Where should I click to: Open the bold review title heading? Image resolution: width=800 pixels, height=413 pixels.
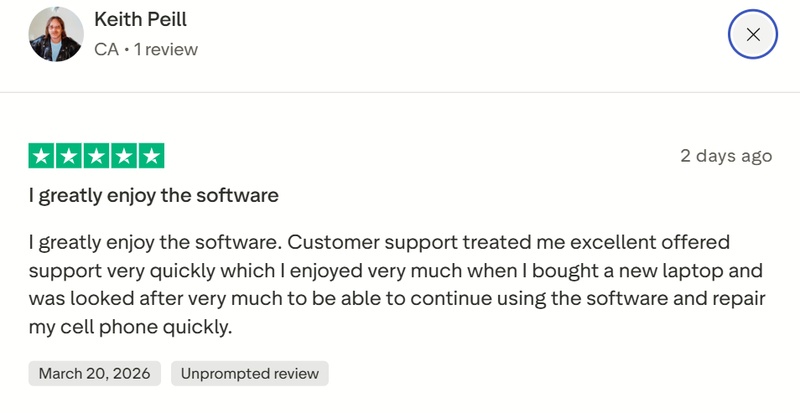pos(153,195)
